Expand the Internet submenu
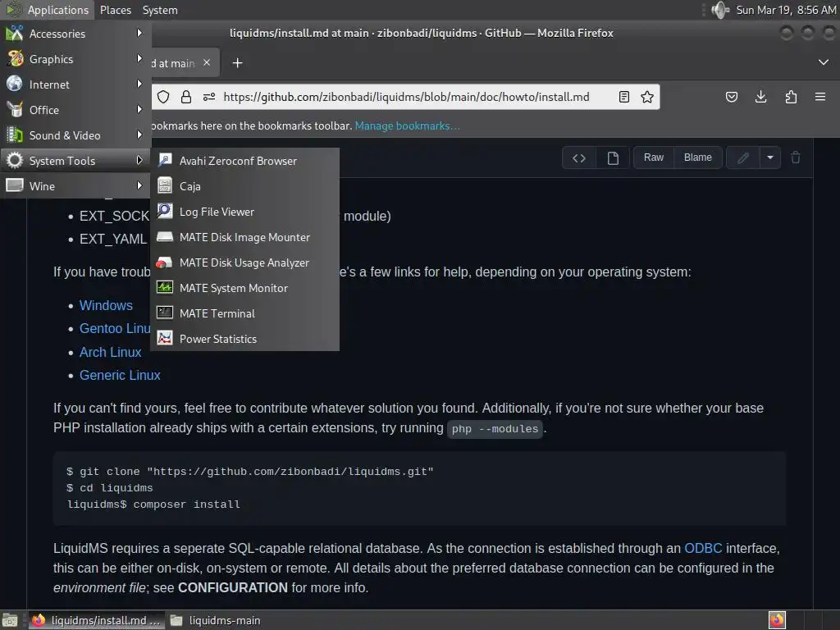 (75, 84)
